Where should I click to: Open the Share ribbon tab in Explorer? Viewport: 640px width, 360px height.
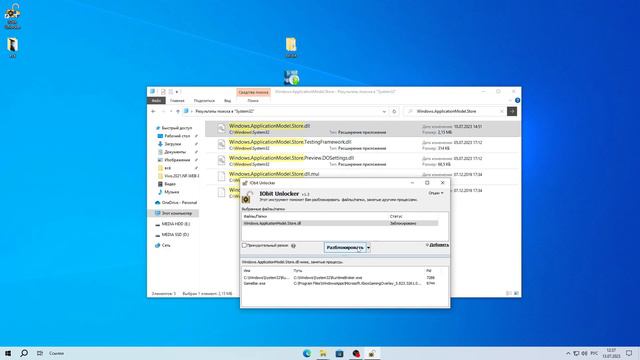204,100
